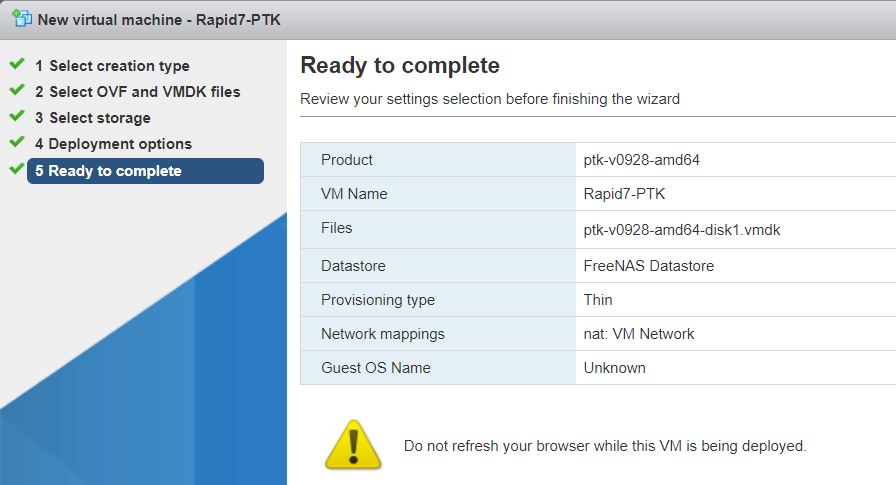Select the Rapid7-PTK VM name value

(624, 194)
